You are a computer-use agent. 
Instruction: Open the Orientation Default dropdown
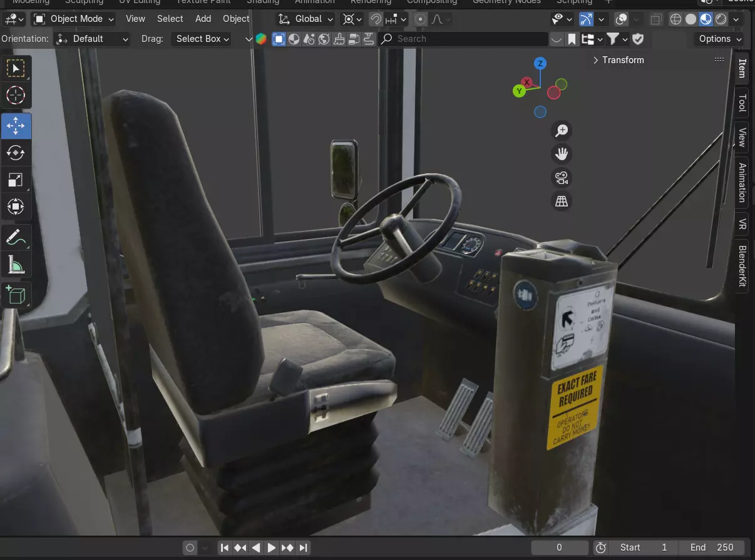coord(93,39)
